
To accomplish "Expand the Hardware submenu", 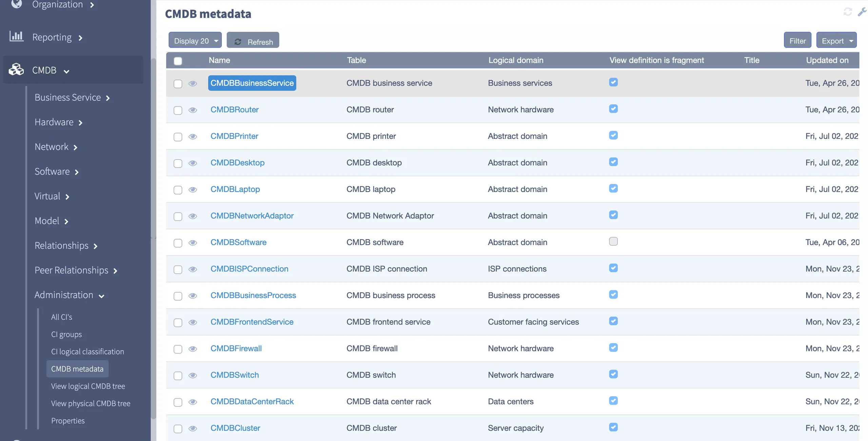I will (x=58, y=122).
